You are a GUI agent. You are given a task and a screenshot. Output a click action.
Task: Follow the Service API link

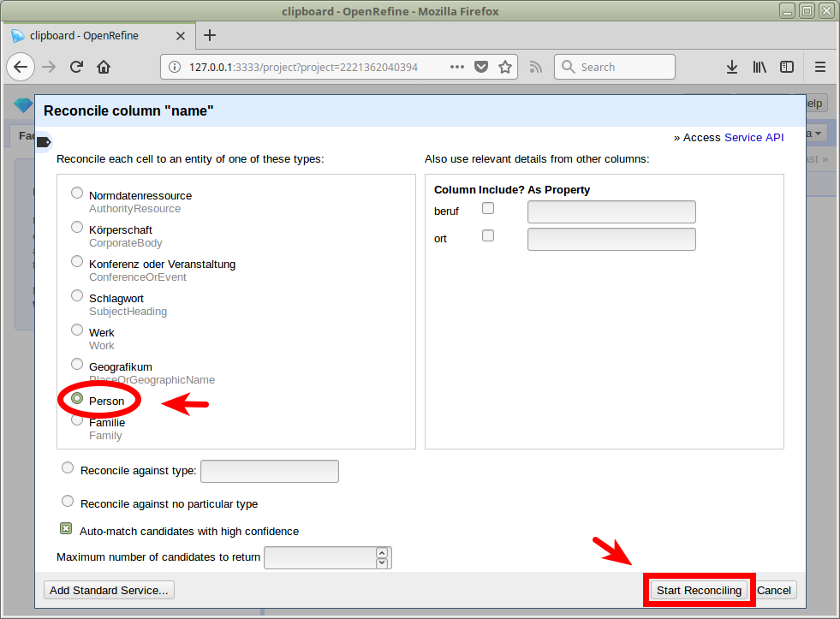pyautogui.click(x=754, y=137)
